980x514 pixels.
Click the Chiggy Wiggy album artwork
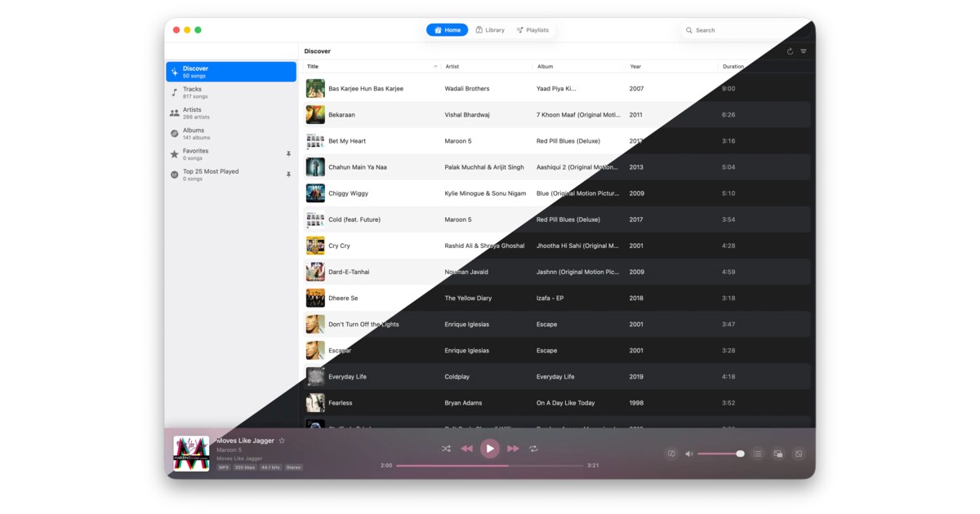pyautogui.click(x=315, y=193)
